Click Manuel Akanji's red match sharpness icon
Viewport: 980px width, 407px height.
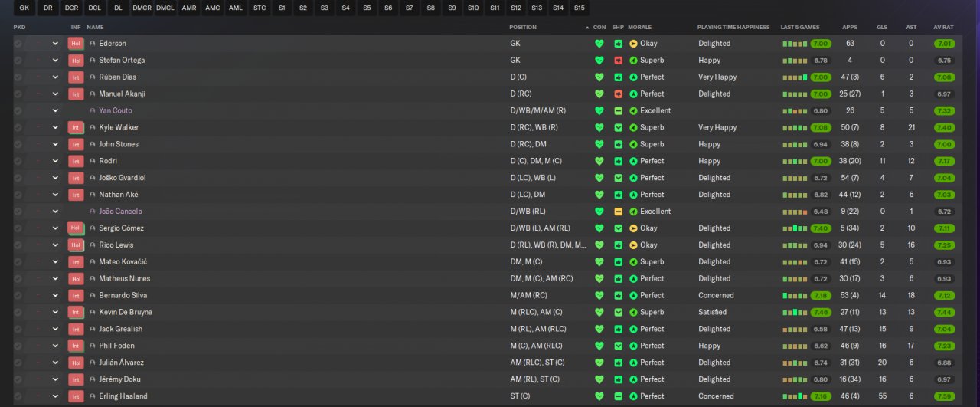[x=618, y=94]
